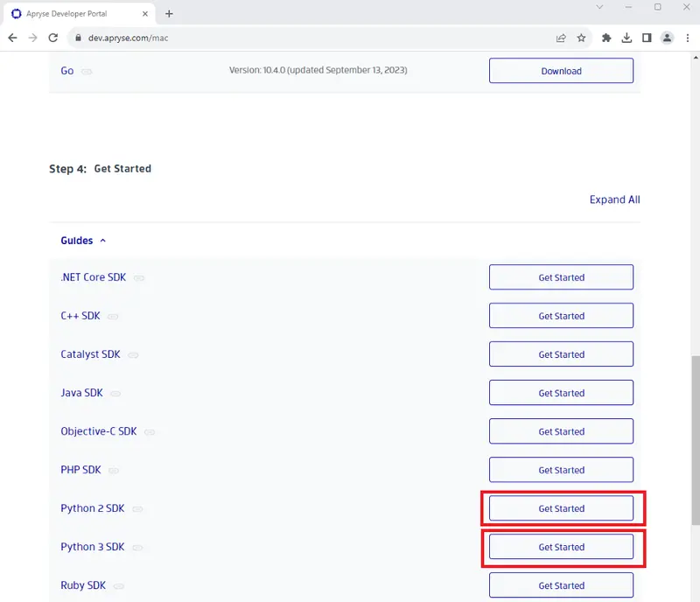Viewport: 700px width, 602px height.
Task: Click Get Started for Catalyst SDK
Action: (x=561, y=353)
